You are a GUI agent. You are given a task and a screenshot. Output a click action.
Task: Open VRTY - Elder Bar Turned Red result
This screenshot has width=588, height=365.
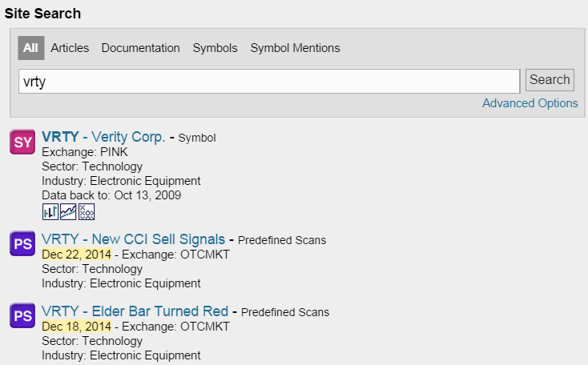135,311
